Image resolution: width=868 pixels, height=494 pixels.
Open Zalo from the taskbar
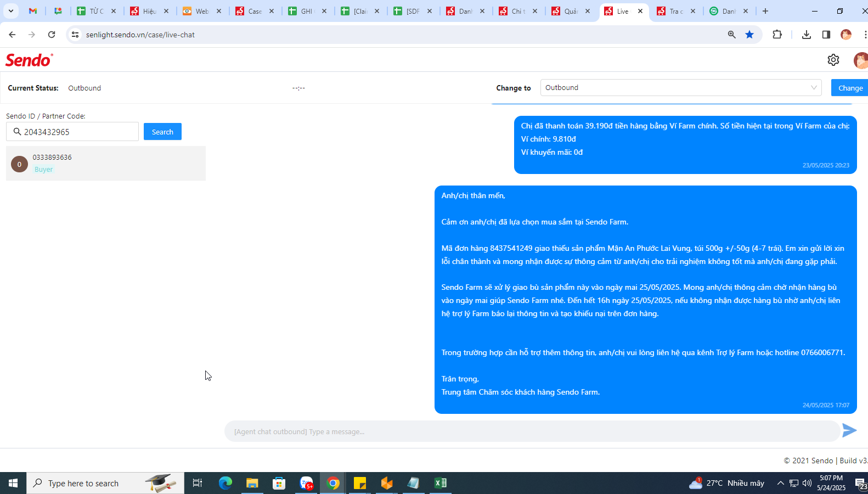pyautogui.click(x=306, y=483)
